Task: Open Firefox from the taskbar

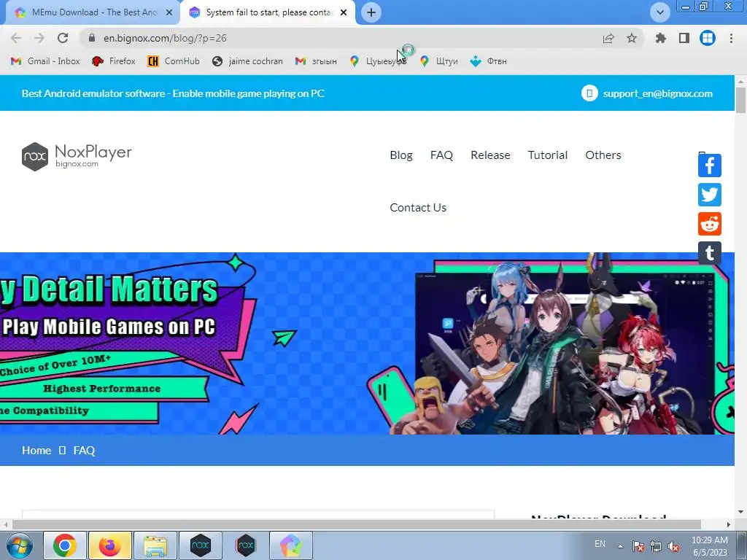Action: coord(109,545)
